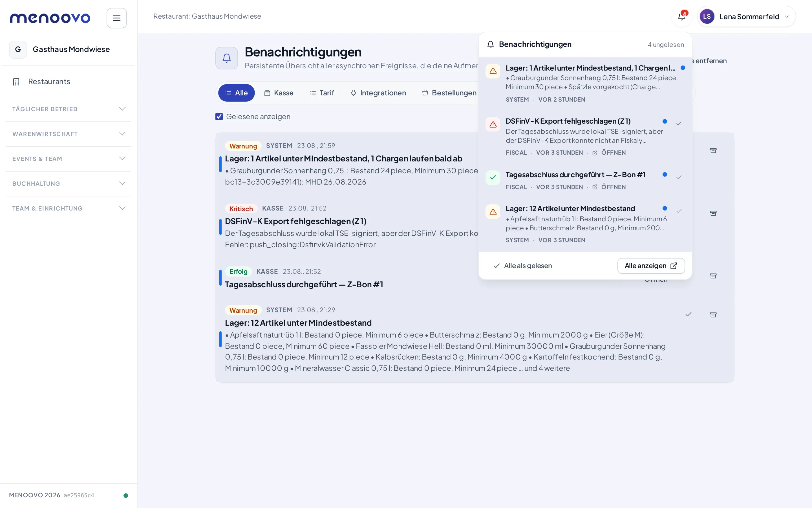
Task: Archive the 'Lager: 12 Artikel' list row
Action: click(x=713, y=315)
